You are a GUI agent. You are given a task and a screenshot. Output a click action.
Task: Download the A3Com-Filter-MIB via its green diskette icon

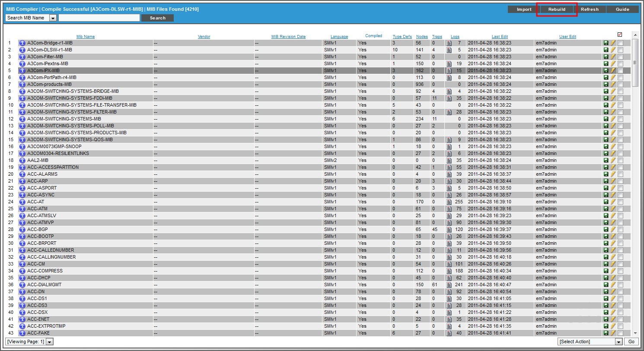point(606,57)
